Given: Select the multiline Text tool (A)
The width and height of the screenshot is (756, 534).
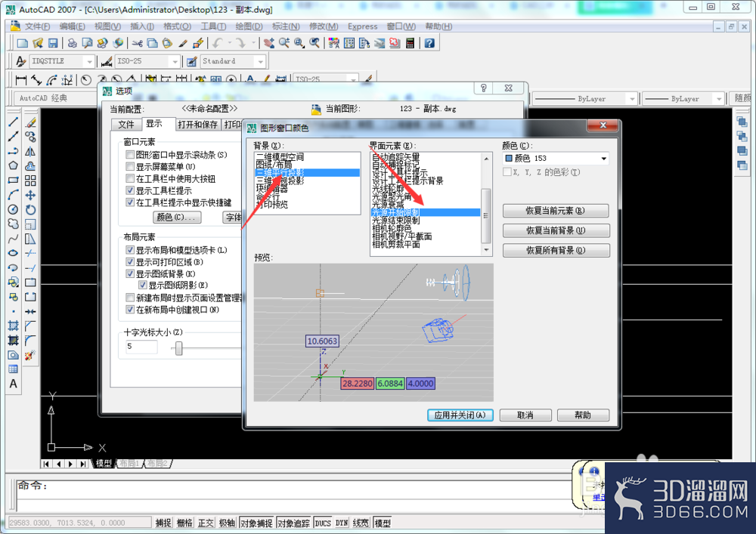Looking at the screenshot, I should 13,384.
